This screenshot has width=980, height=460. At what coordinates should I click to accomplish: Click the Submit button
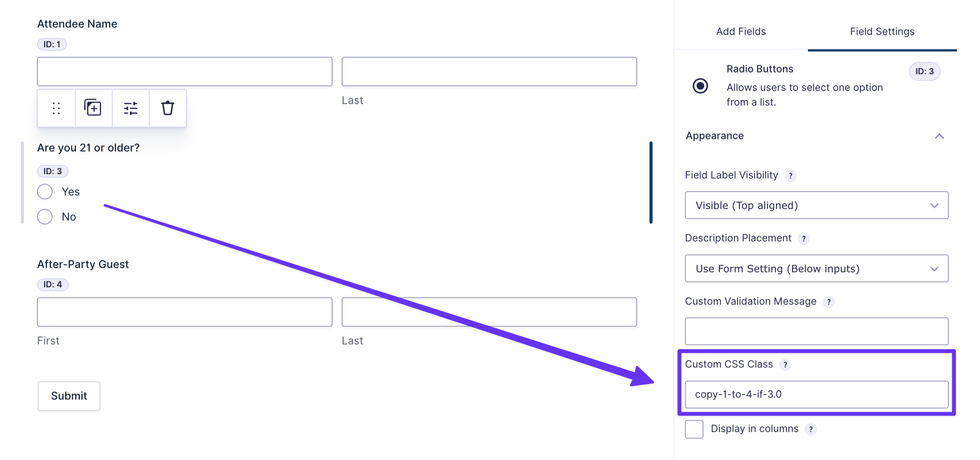coord(69,396)
